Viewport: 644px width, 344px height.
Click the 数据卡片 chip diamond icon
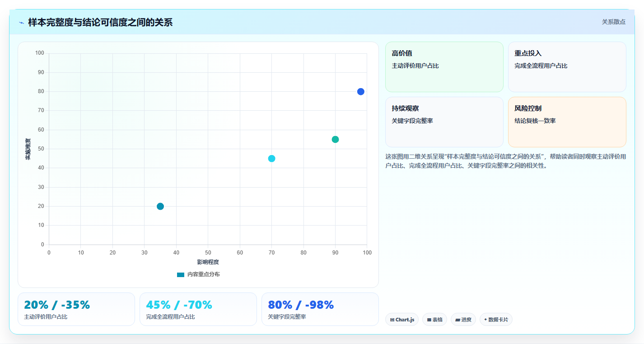coord(485,319)
